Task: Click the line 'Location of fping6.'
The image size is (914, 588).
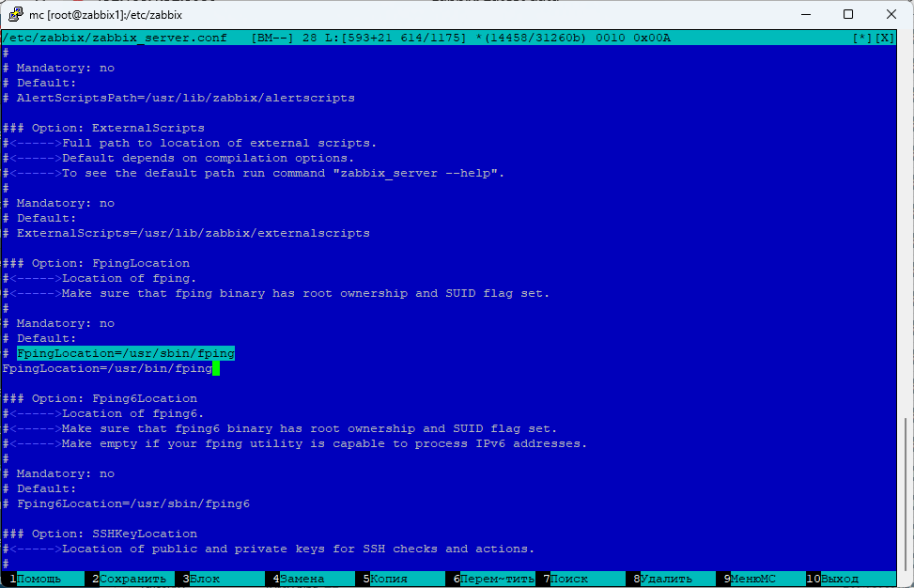Action: 103,413
